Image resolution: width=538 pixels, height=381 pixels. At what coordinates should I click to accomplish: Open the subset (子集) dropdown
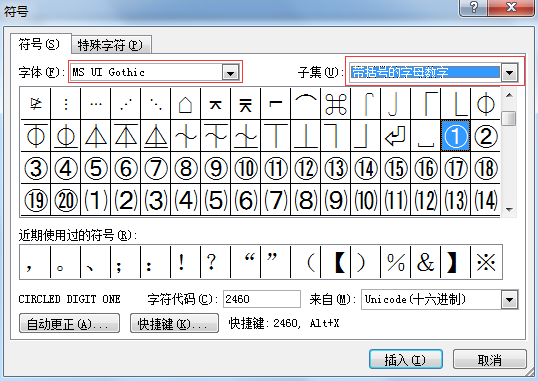pyautogui.click(x=509, y=72)
